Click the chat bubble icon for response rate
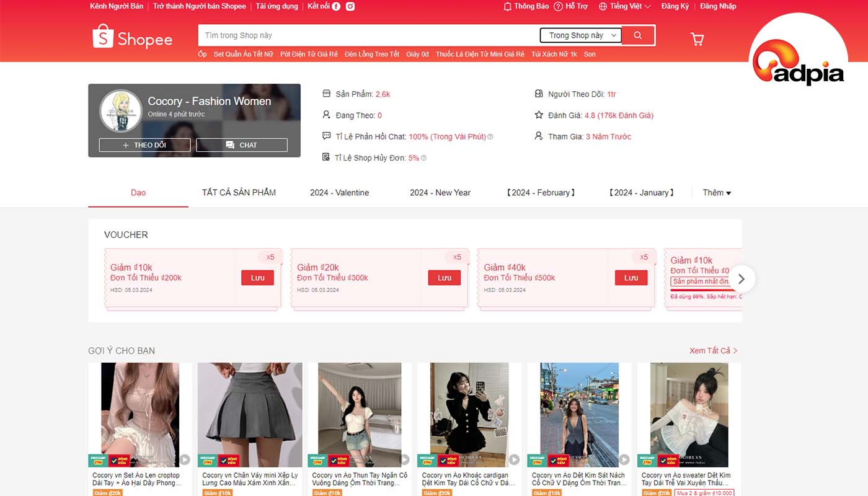This screenshot has width=868, height=496. [x=327, y=136]
